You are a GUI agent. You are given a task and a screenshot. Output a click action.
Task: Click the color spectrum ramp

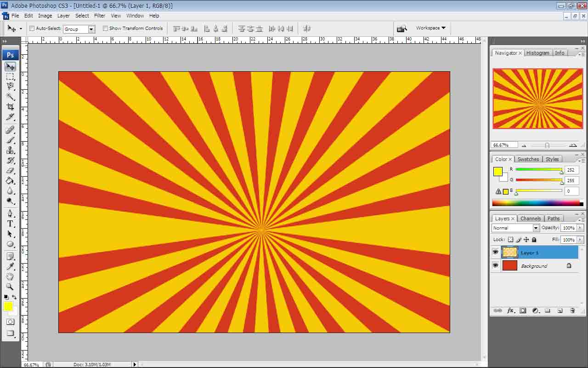point(536,203)
